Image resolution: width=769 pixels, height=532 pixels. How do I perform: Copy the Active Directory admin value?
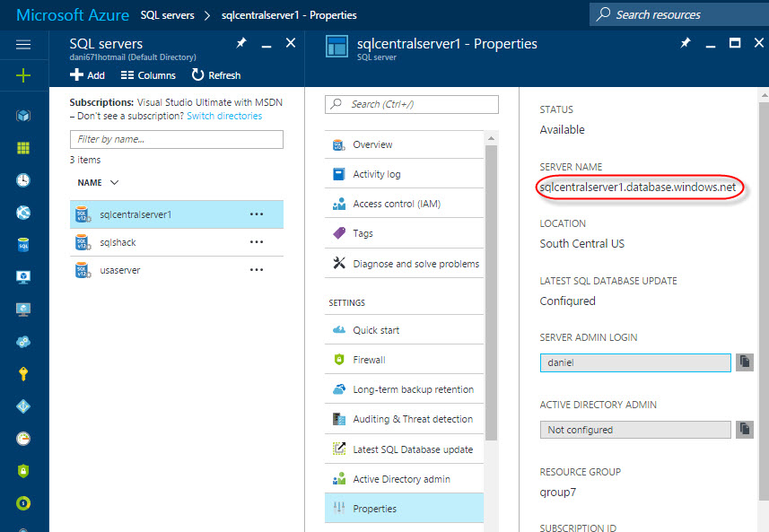[745, 430]
